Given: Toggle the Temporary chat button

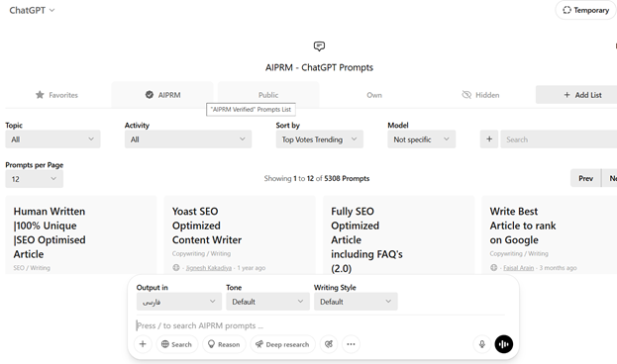Looking at the screenshot, I should coord(586,10).
